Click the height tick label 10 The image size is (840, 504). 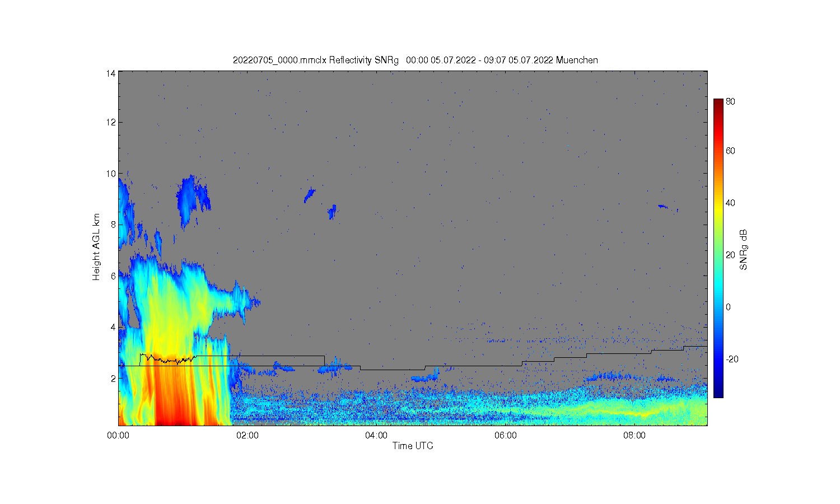(111, 174)
